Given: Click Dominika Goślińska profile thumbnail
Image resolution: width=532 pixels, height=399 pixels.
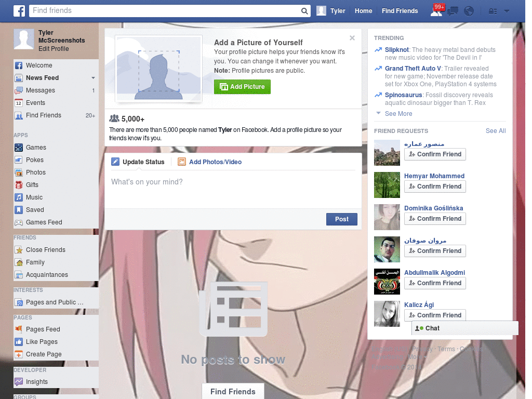Looking at the screenshot, I should 387,217.
